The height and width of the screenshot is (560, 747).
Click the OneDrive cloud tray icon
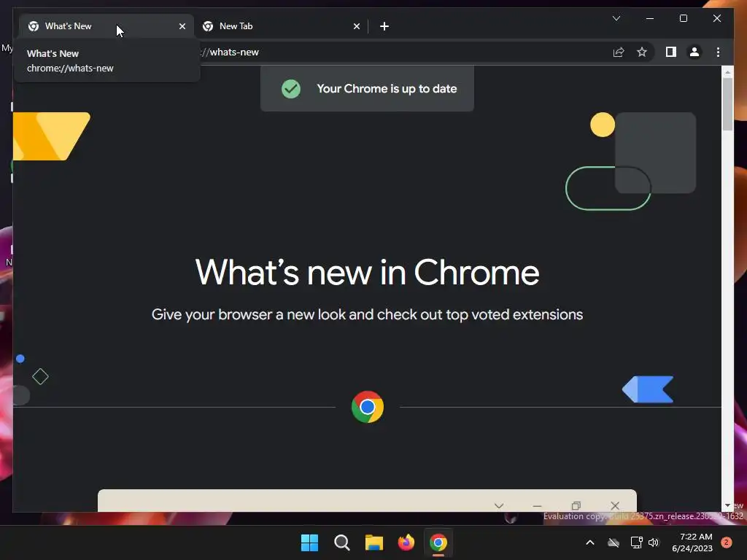[x=614, y=542]
